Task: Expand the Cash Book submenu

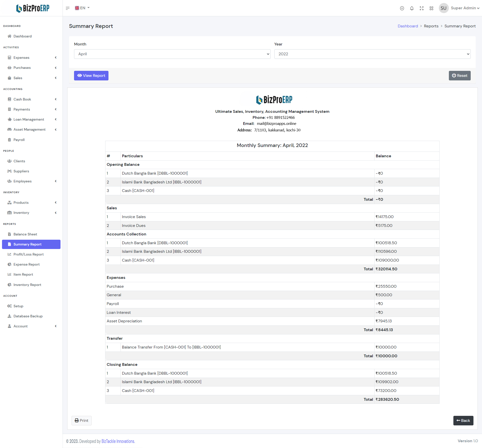Action: pyautogui.click(x=22, y=99)
